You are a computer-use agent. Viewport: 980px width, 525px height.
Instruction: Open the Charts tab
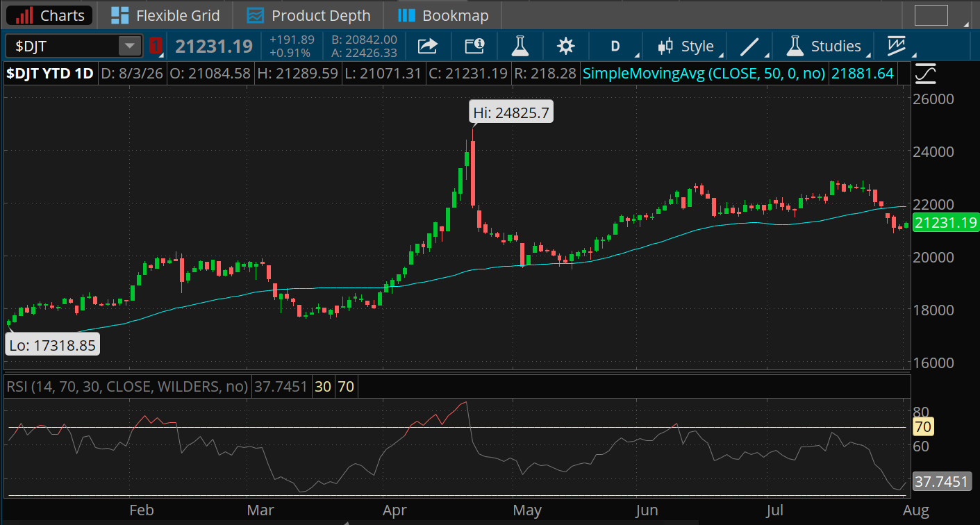[49, 15]
